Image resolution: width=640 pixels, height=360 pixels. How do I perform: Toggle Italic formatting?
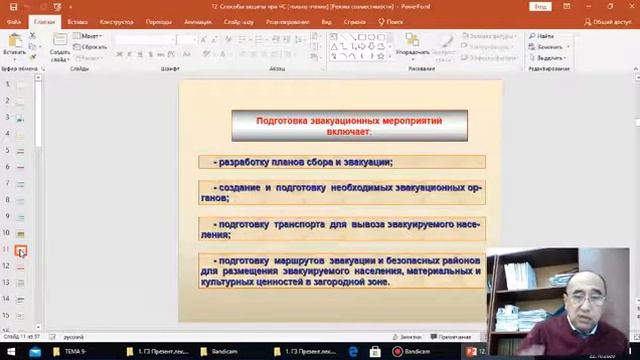click(x=129, y=54)
